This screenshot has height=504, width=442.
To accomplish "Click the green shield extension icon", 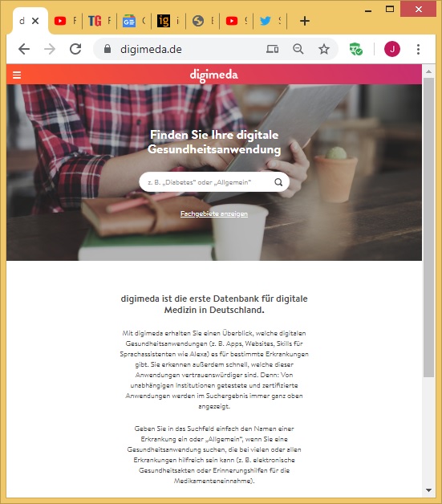I will click(x=356, y=49).
